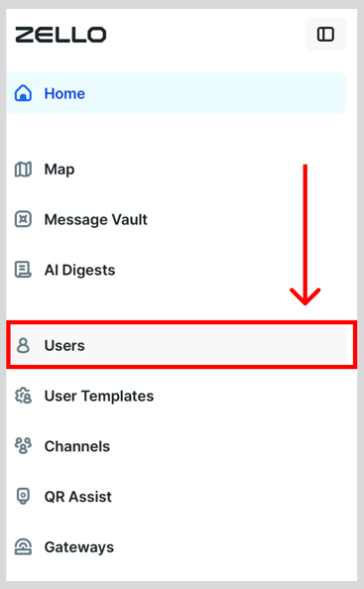The height and width of the screenshot is (589, 364).
Task: Click the User Templates gear icon
Action: click(23, 396)
